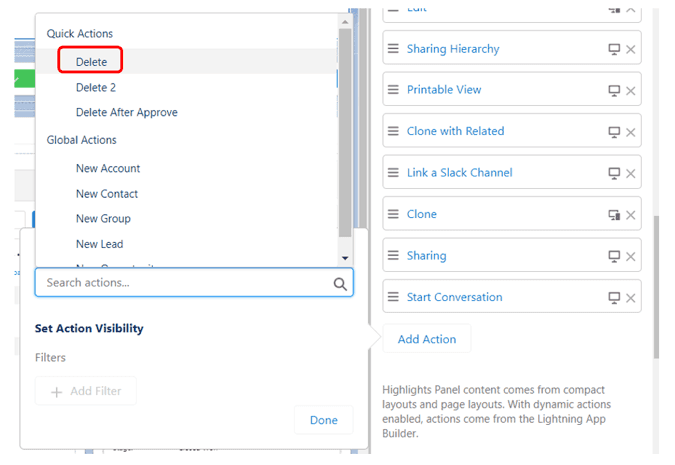Click scroll down arrow in actions list
This screenshot has width=675, height=465.
point(345,258)
